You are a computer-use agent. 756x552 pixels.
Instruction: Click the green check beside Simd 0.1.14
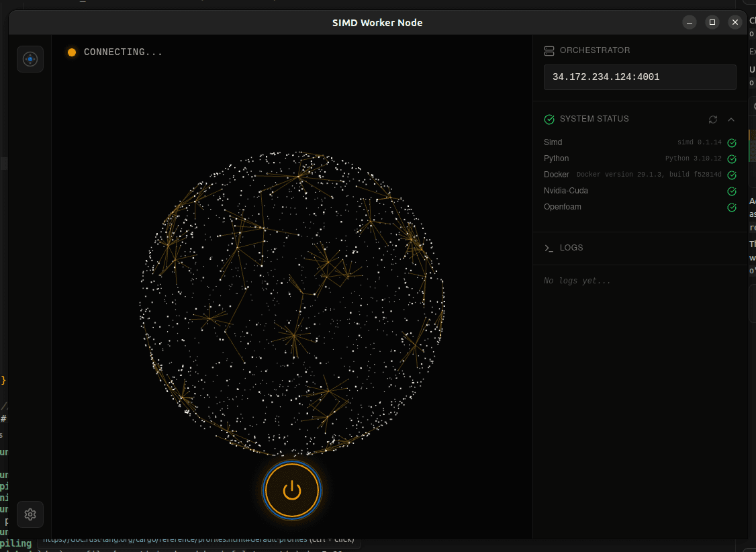[731, 142]
